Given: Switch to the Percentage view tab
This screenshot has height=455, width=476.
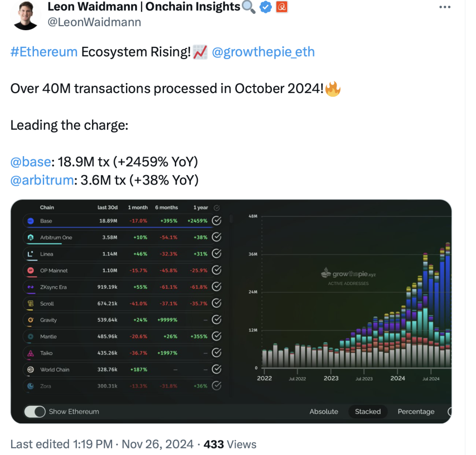Looking at the screenshot, I should tap(416, 412).
